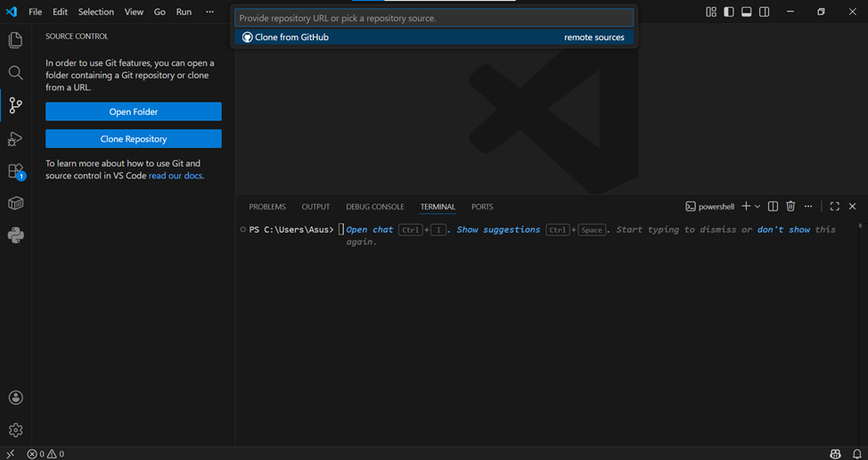Maximize the panel size
Image resolution: width=868 pixels, height=460 pixels.
[x=835, y=207]
